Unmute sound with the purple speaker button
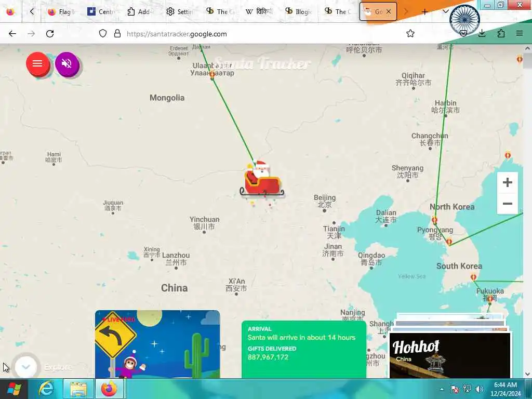Viewport: 532px width, 399px height. point(67,63)
